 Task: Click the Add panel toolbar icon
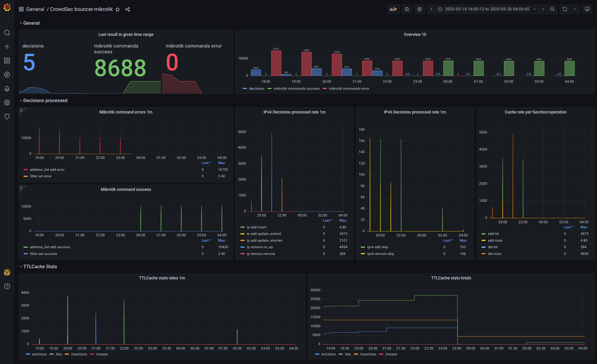coord(393,9)
